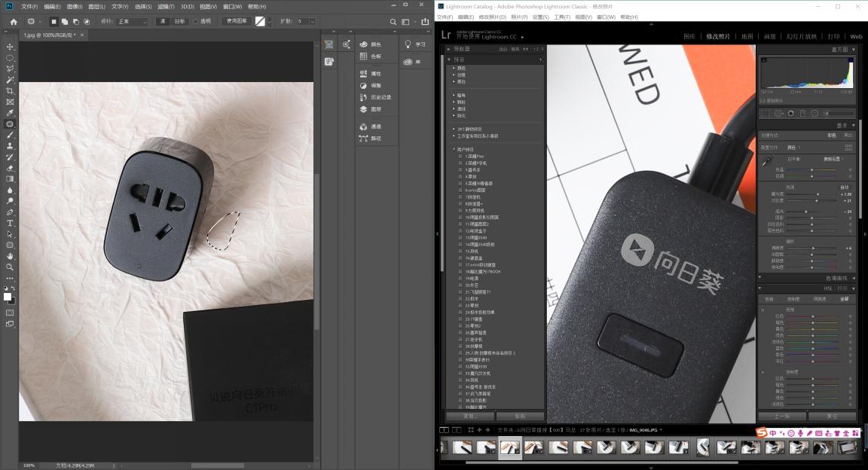The image size is (868, 470).
Task: Switch processing to 黑白 in basic panel
Action: pyautogui.click(x=848, y=136)
